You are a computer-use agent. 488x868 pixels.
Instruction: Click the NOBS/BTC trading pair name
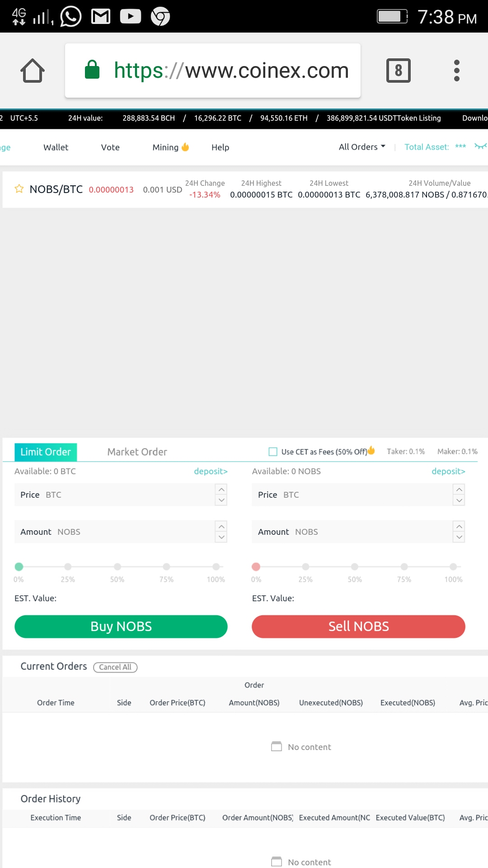tap(56, 189)
